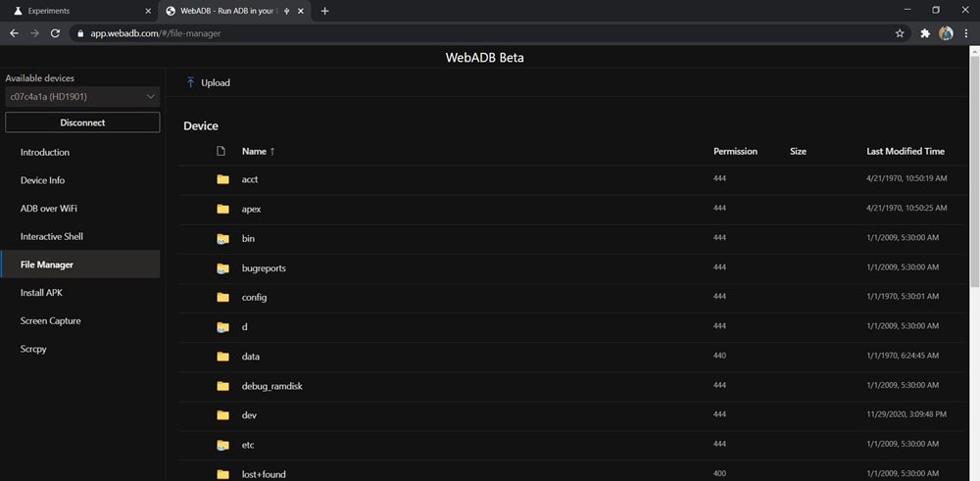This screenshot has width=980, height=481.
Task: Sort by Name column header
Action: coord(258,151)
